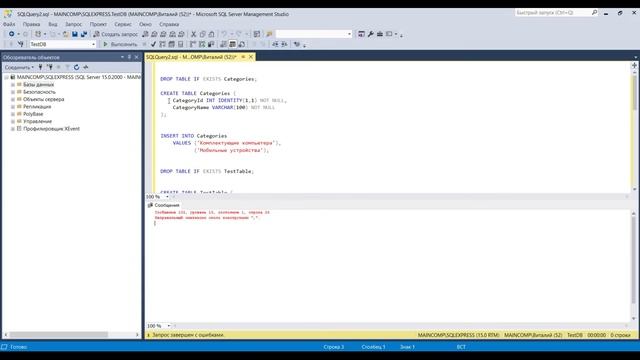The height and width of the screenshot is (360, 640).
Task: Click the Save All icon
Action: pyautogui.click(x=84, y=34)
